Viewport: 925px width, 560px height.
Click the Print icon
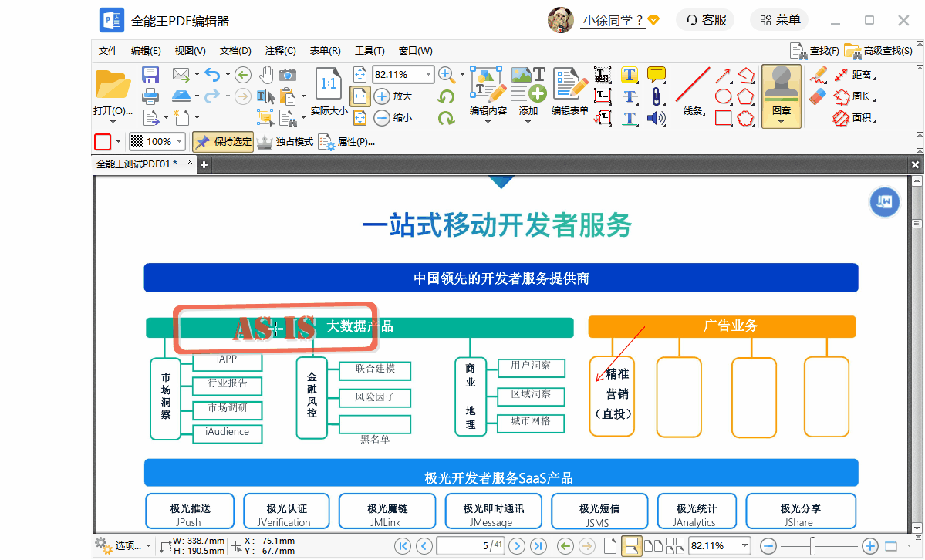pos(150,96)
